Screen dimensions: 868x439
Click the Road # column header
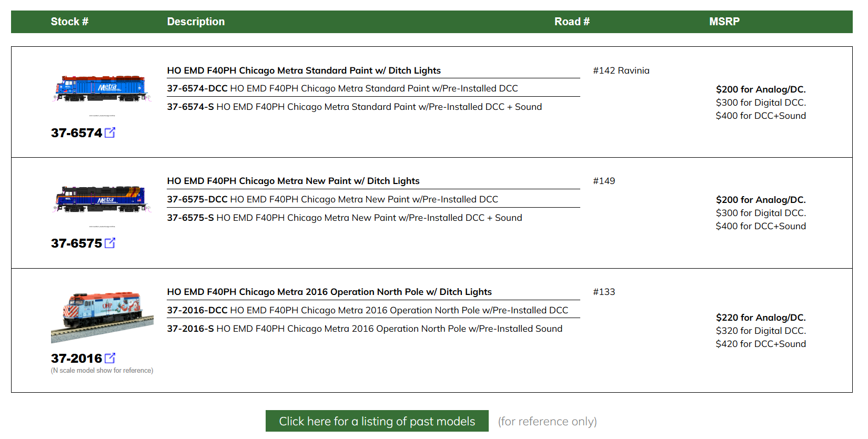[572, 22]
